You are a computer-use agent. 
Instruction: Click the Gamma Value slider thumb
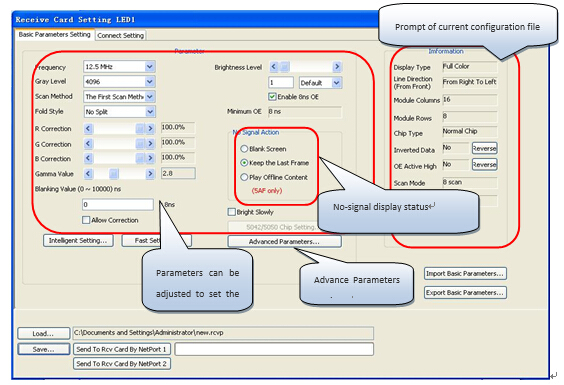(x=114, y=174)
